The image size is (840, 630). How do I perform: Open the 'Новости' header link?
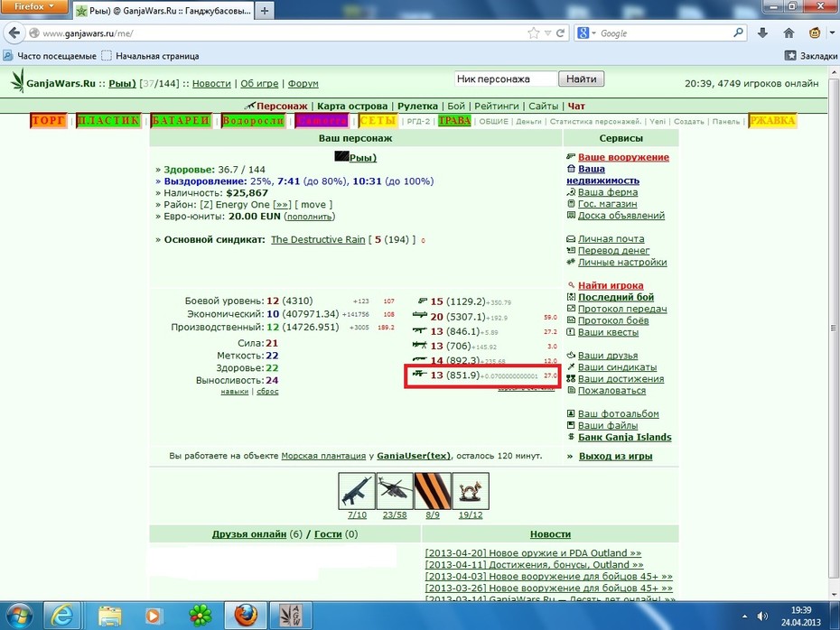pyautogui.click(x=211, y=84)
